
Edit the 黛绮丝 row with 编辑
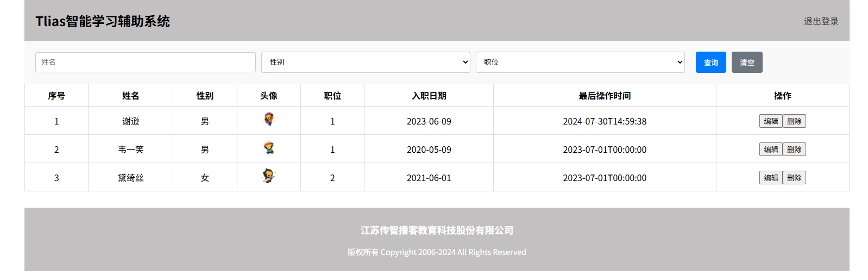[771, 177]
